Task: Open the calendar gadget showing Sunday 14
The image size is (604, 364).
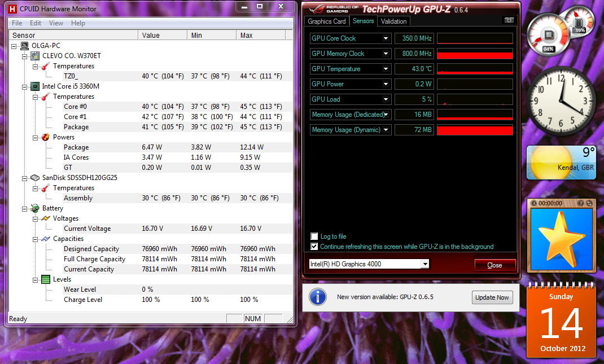Action: pyautogui.click(x=561, y=321)
